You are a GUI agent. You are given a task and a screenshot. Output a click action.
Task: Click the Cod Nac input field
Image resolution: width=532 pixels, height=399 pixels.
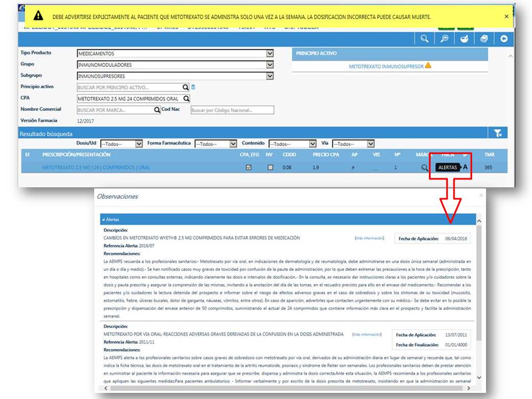(232, 110)
